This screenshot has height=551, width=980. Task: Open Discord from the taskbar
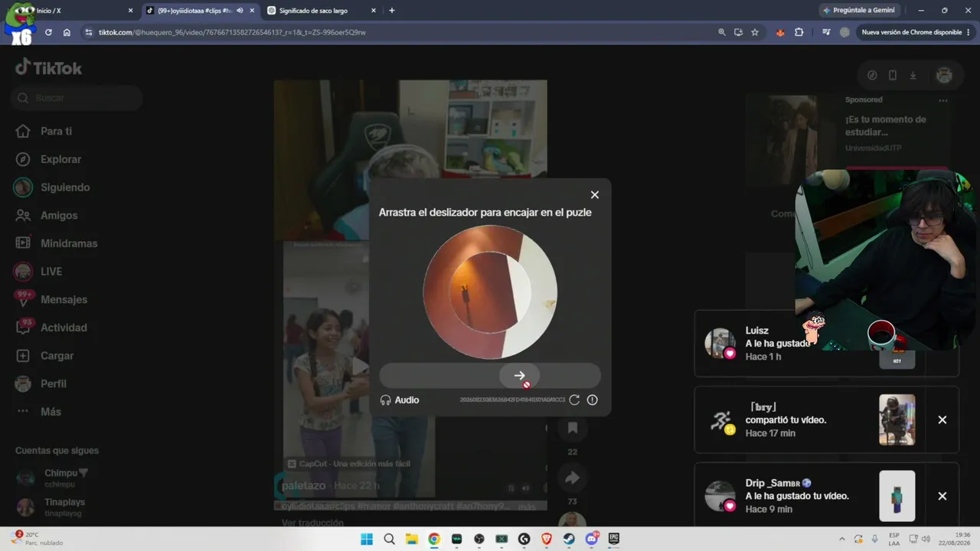point(592,539)
